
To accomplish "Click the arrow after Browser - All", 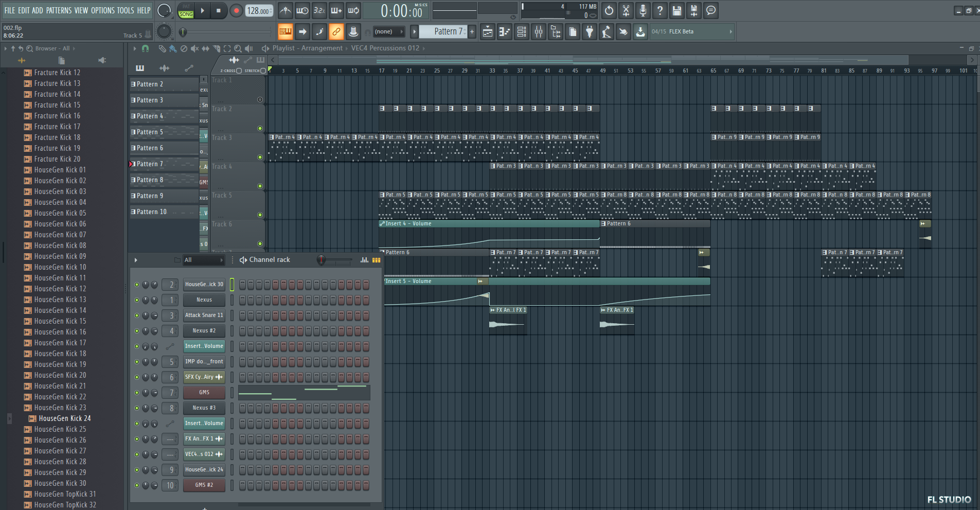I will (x=74, y=48).
